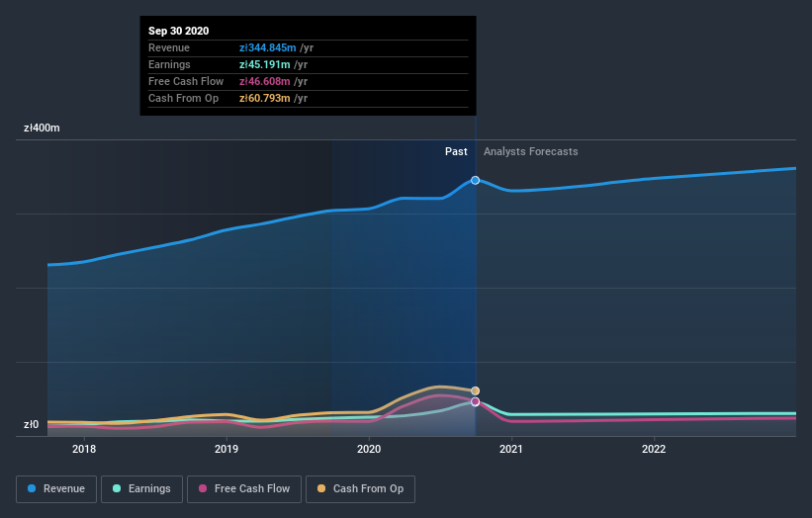Click the 2018 x-axis label
Viewport: 812px width, 518px height.
click(x=84, y=449)
